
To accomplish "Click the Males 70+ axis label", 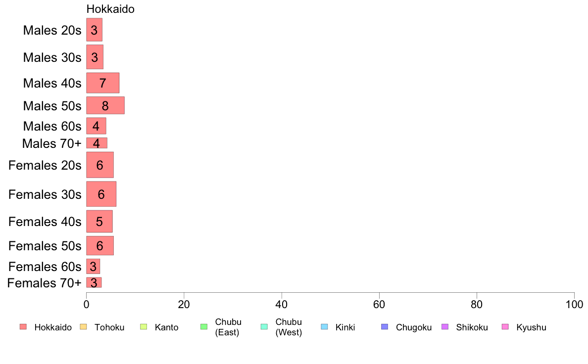I will (52, 143).
